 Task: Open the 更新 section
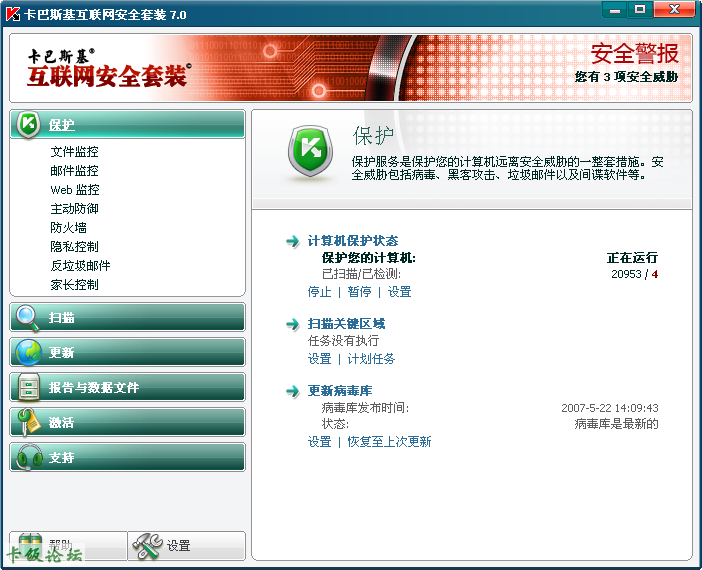click(x=128, y=352)
